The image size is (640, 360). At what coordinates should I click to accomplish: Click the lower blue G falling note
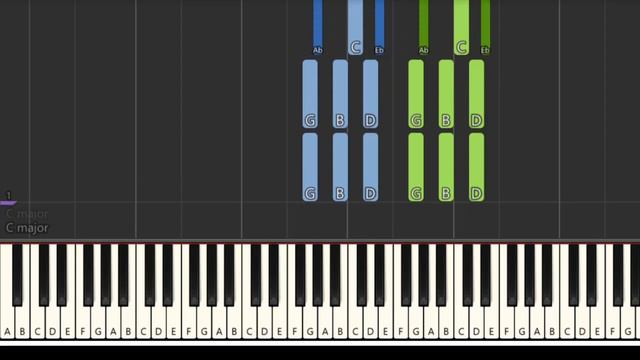(310, 167)
